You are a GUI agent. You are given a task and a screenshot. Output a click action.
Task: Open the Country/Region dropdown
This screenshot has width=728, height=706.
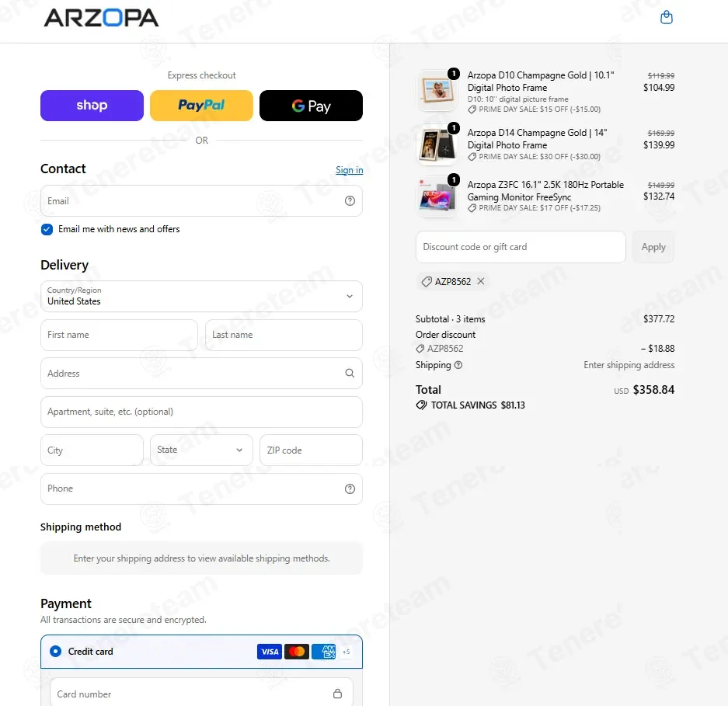(x=201, y=296)
